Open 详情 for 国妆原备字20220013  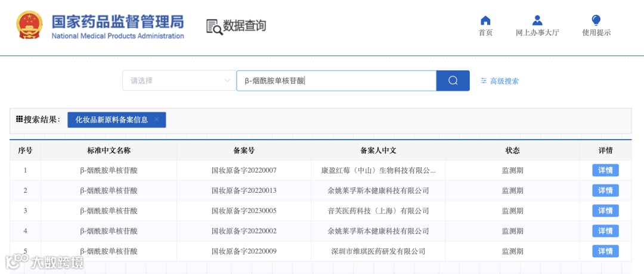pyautogui.click(x=605, y=190)
